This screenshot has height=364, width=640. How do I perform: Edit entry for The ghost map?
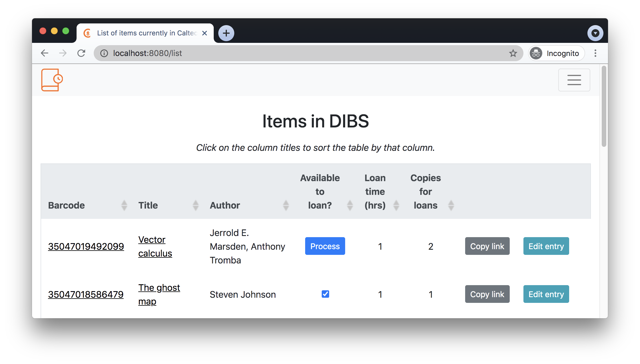(546, 294)
